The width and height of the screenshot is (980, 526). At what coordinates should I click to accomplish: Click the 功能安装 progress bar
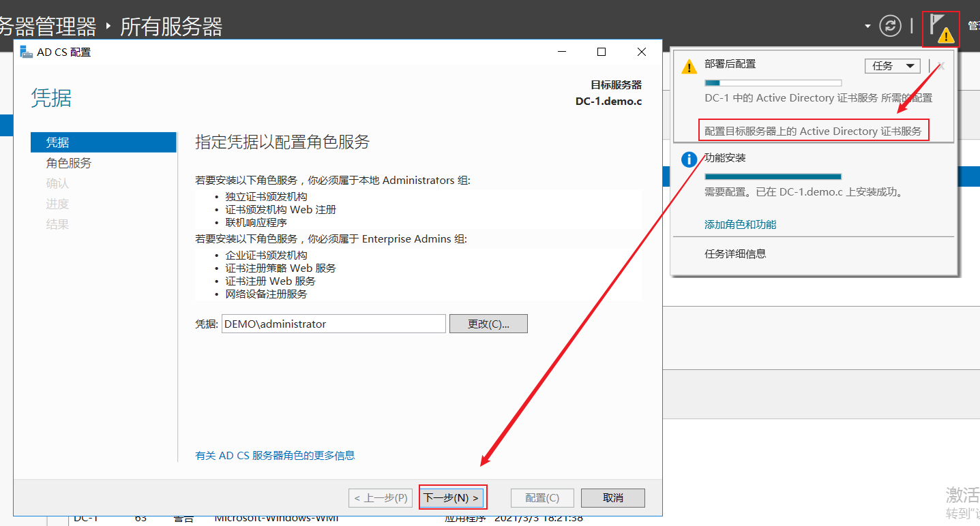tap(773, 176)
